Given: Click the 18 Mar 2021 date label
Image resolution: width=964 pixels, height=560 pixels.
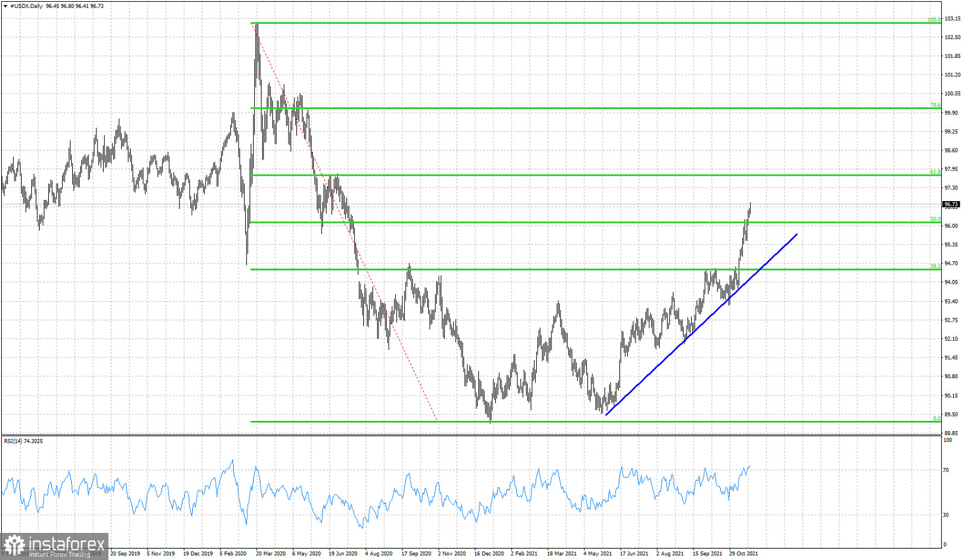Looking at the screenshot, I should [562, 554].
